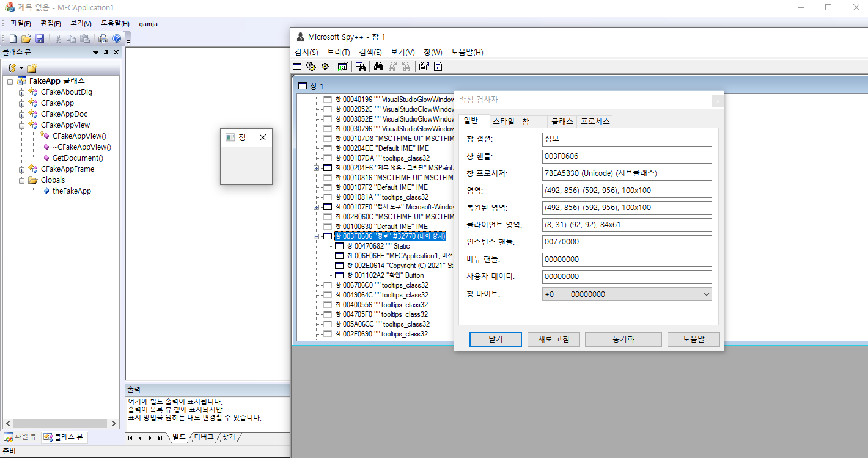Open the 파일(F) menu in MFCApplication1
Image resolution: width=868 pixels, height=458 pixels.
(21, 24)
